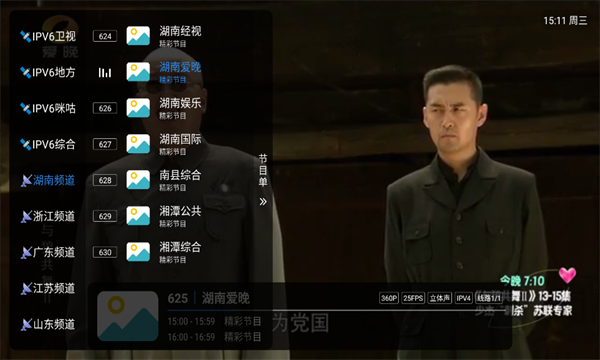Play the 湖南娱乐 channel
This screenshot has width=600, height=360.
pos(180,103)
